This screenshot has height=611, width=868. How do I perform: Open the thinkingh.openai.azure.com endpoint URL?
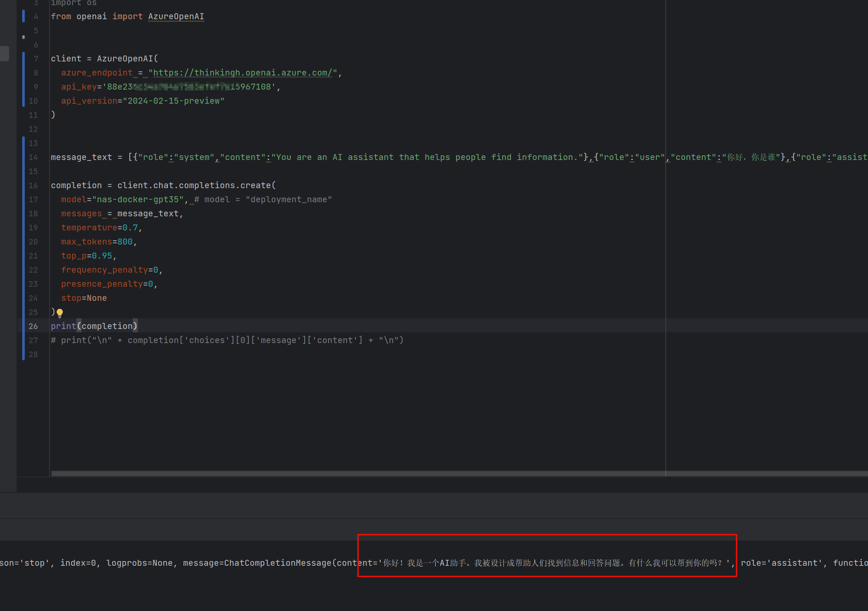(x=242, y=73)
